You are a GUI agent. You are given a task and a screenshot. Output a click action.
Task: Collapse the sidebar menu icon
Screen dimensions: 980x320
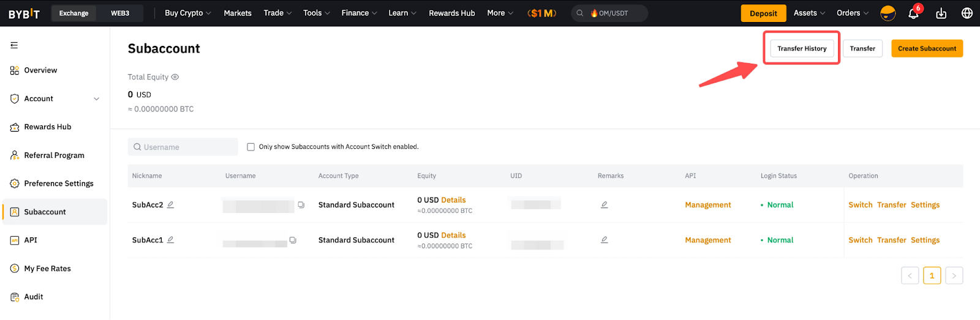[14, 45]
